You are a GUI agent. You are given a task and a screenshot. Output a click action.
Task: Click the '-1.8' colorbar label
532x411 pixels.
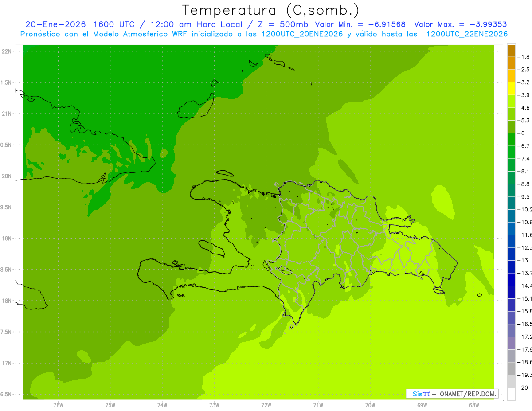524,57
